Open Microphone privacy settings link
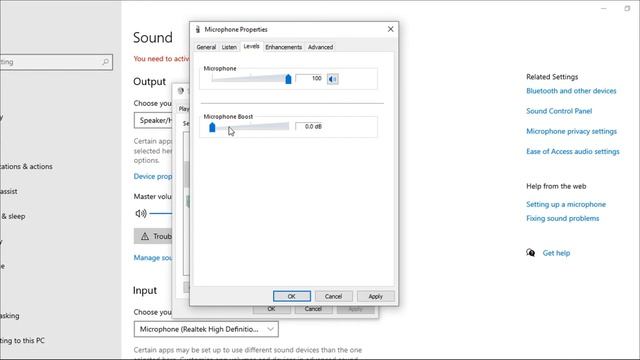Image resolution: width=640 pixels, height=360 pixels. coord(571,131)
